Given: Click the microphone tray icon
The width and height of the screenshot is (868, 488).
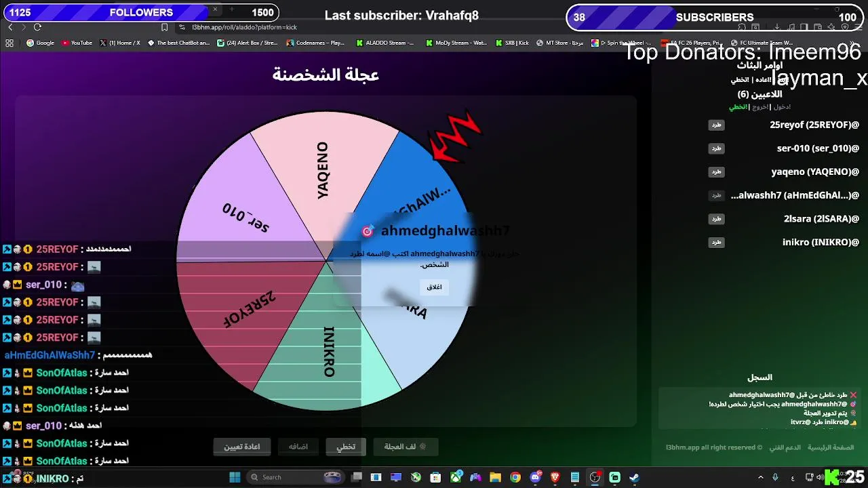Looking at the screenshot, I should coord(775,477).
